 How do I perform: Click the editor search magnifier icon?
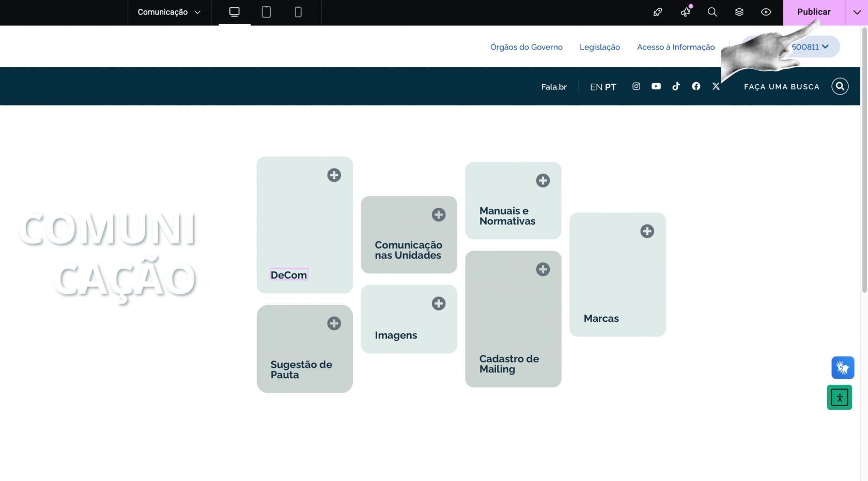[712, 12]
